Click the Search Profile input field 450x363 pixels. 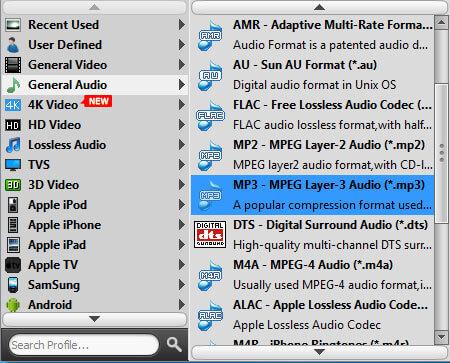tap(84, 345)
